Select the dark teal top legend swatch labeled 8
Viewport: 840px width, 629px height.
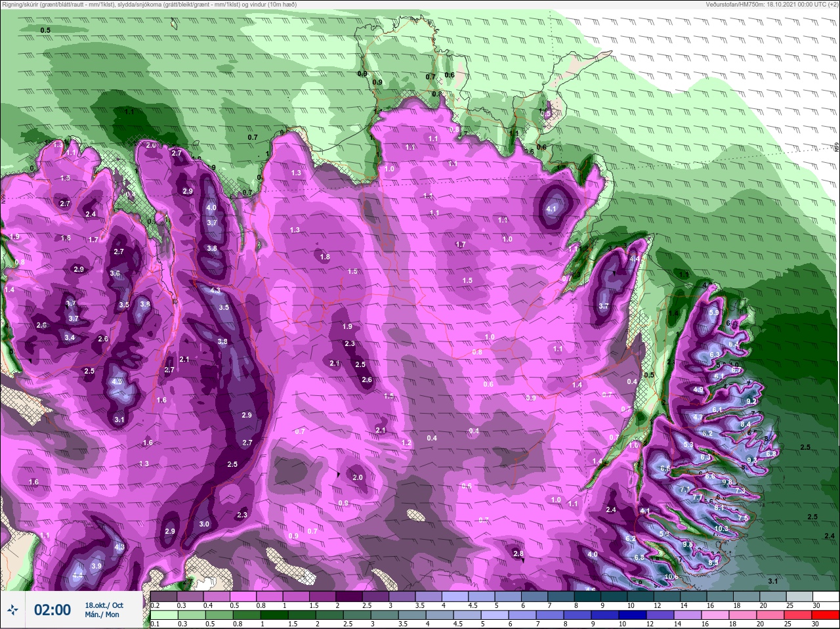click(589, 596)
